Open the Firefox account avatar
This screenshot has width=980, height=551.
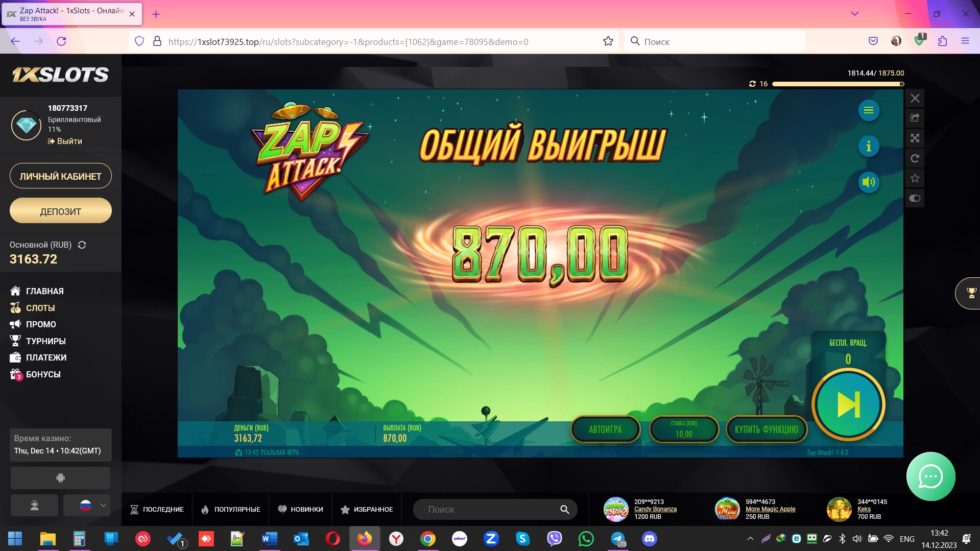coord(896,41)
